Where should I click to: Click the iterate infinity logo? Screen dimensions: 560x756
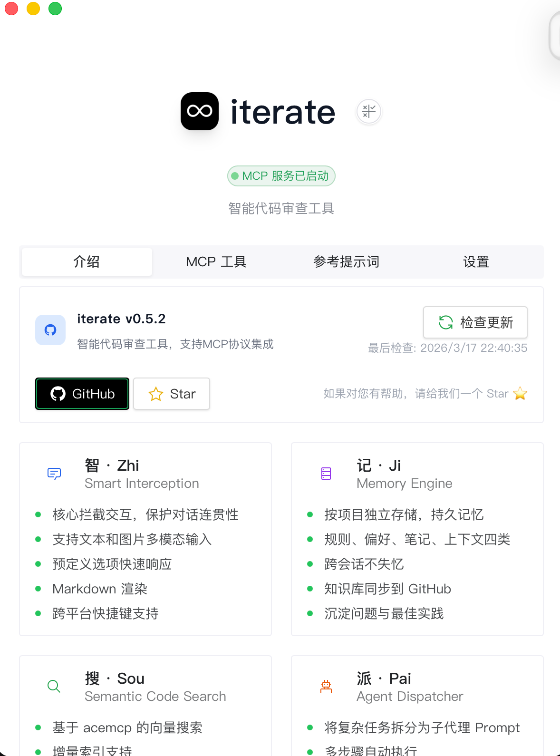200,111
